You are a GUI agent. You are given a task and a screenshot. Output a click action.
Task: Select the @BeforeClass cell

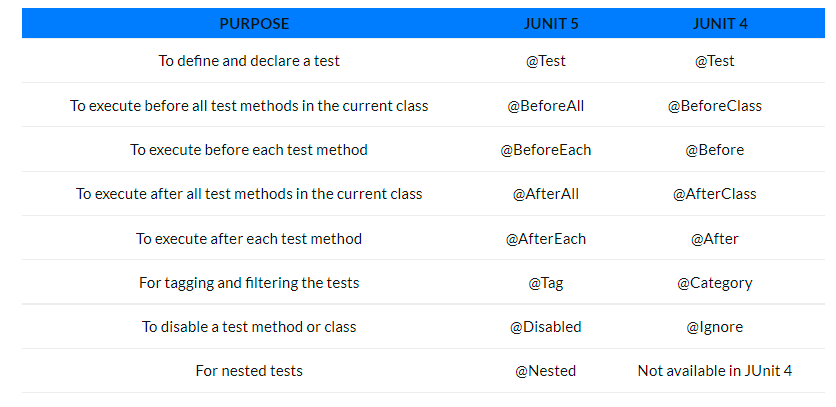714,106
